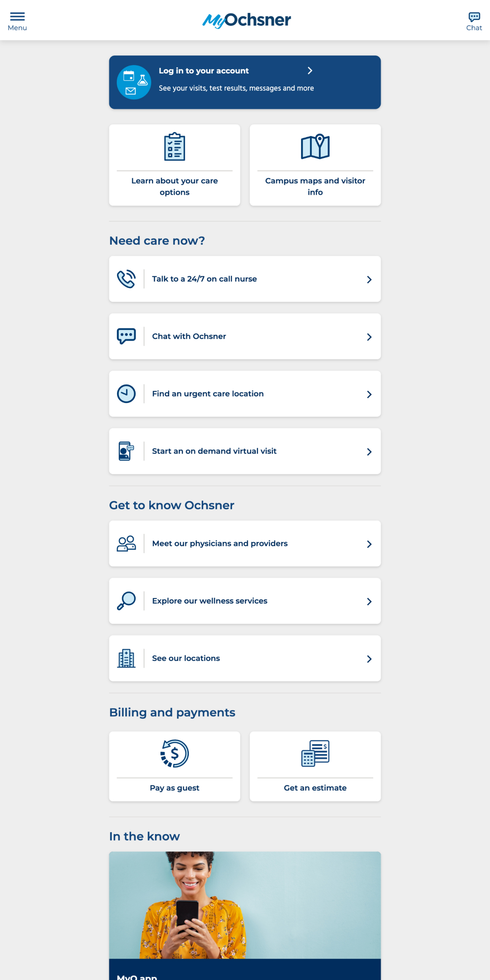Click the physicians and providers icon
Screen dimensions: 490x980
[x=126, y=544]
